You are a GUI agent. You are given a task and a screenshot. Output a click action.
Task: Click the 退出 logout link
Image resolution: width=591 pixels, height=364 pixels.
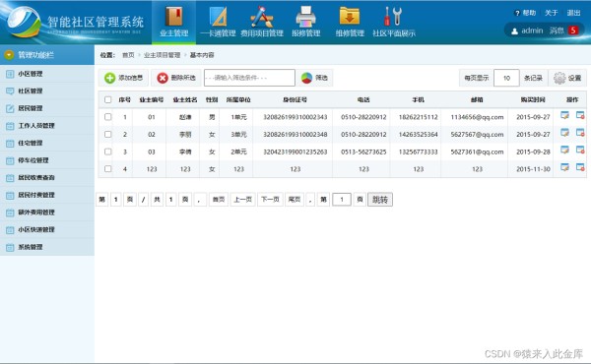pyautogui.click(x=573, y=13)
